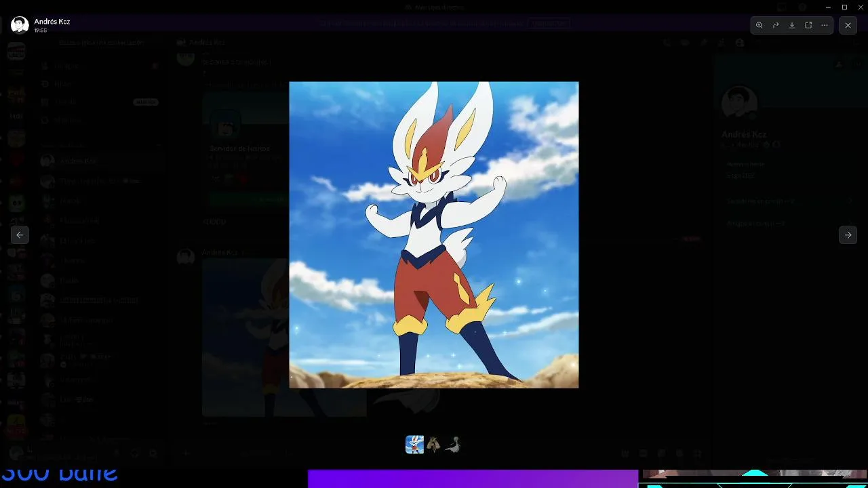Select the blue-sky Cinderace thumbnail in bottom strip
868x488 pixels.
[x=414, y=445]
